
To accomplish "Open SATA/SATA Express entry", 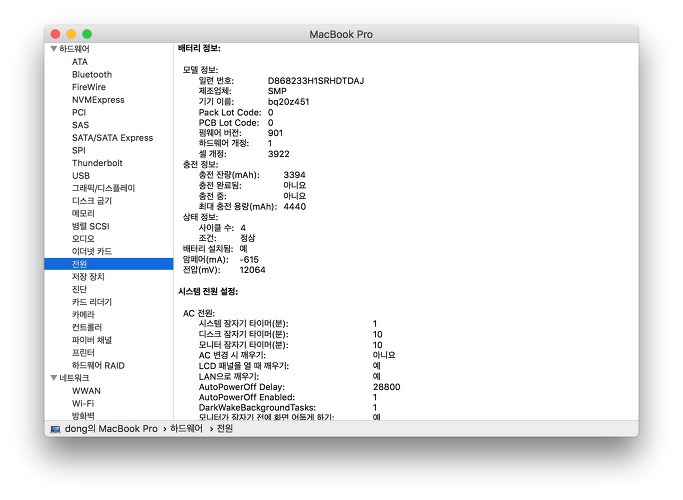I will [112, 138].
